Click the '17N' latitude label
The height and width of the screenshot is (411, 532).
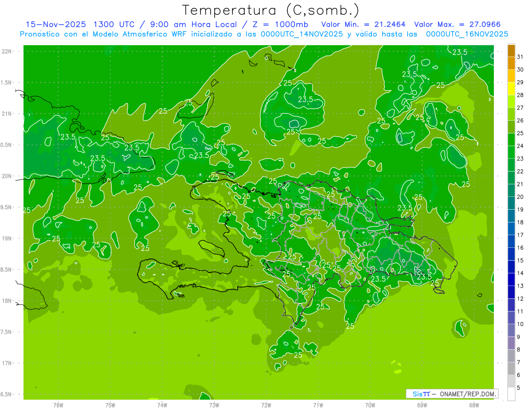pyautogui.click(x=8, y=363)
